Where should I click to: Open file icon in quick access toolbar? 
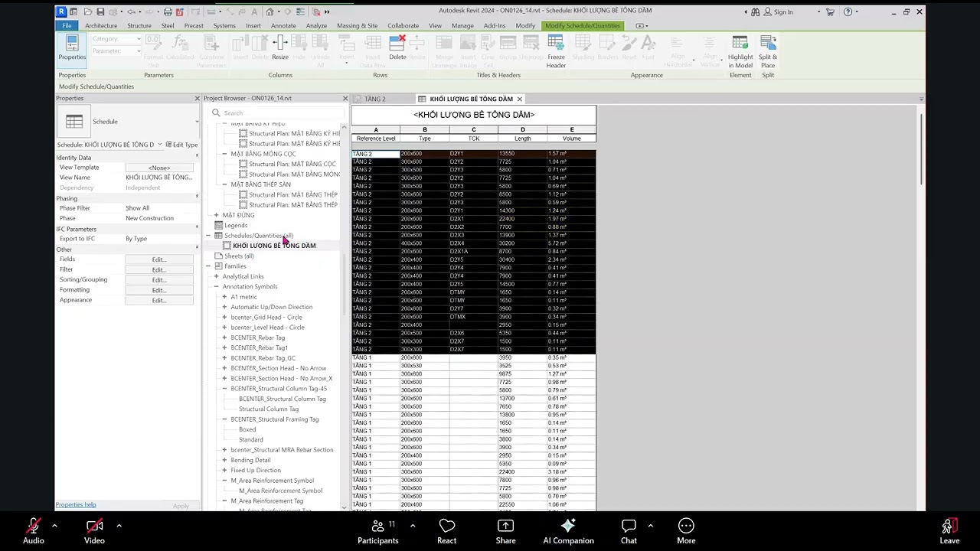[x=88, y=11]
